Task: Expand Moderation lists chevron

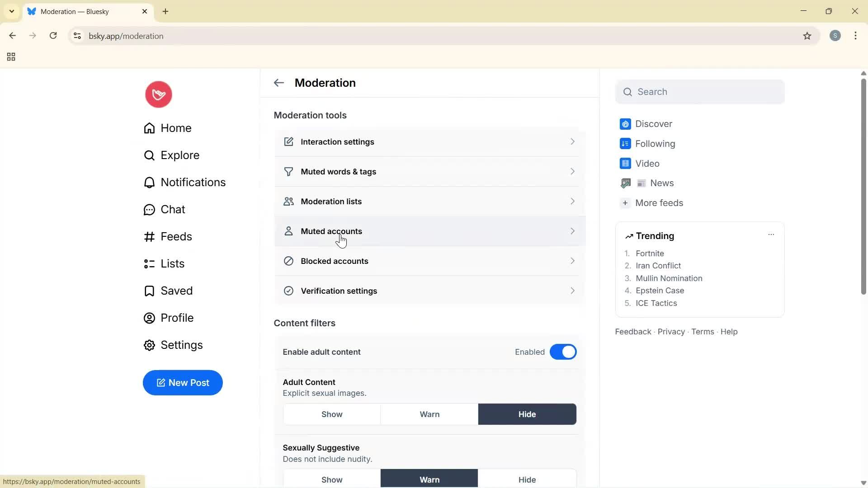Action: pyautogui.click(x=572, y=202)
